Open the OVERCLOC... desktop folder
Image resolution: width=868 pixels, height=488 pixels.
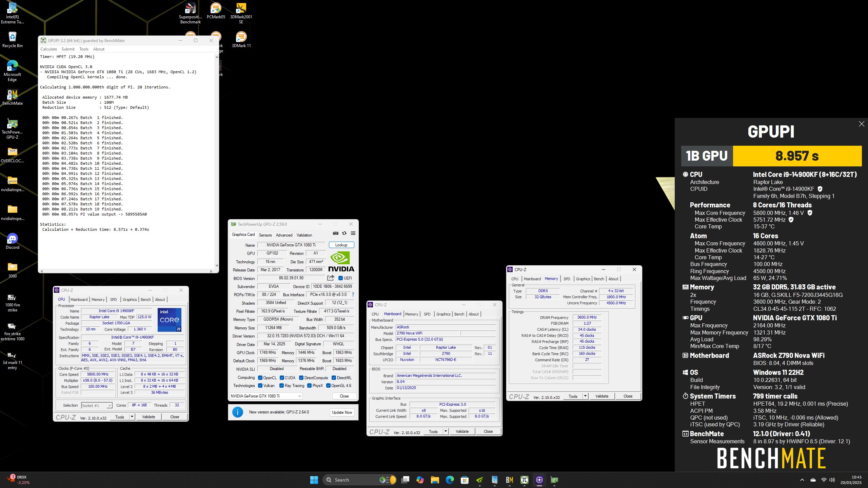(x=13, y=155)
